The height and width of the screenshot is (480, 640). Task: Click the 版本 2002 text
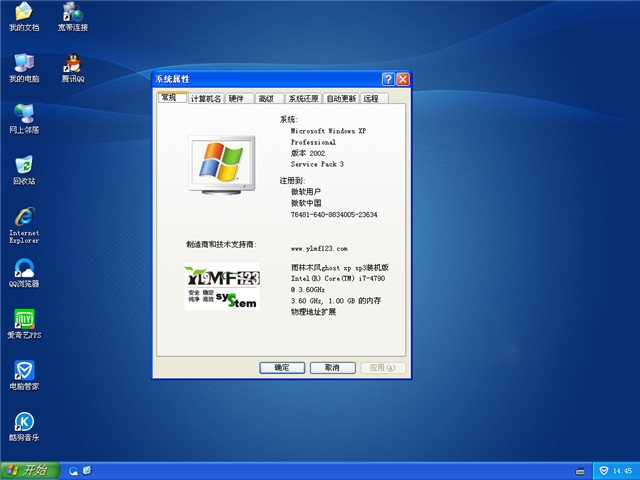(308, 153)
